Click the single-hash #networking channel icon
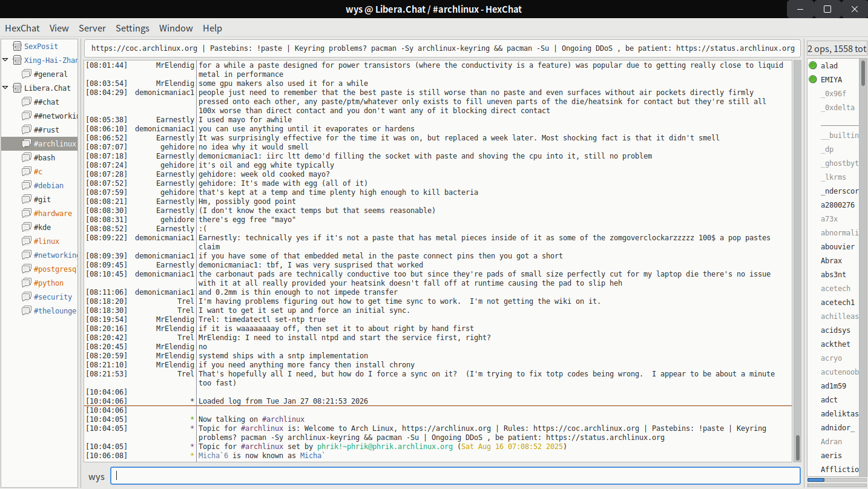The height and width of the screenshot is (489, 868). click(27, 255)
